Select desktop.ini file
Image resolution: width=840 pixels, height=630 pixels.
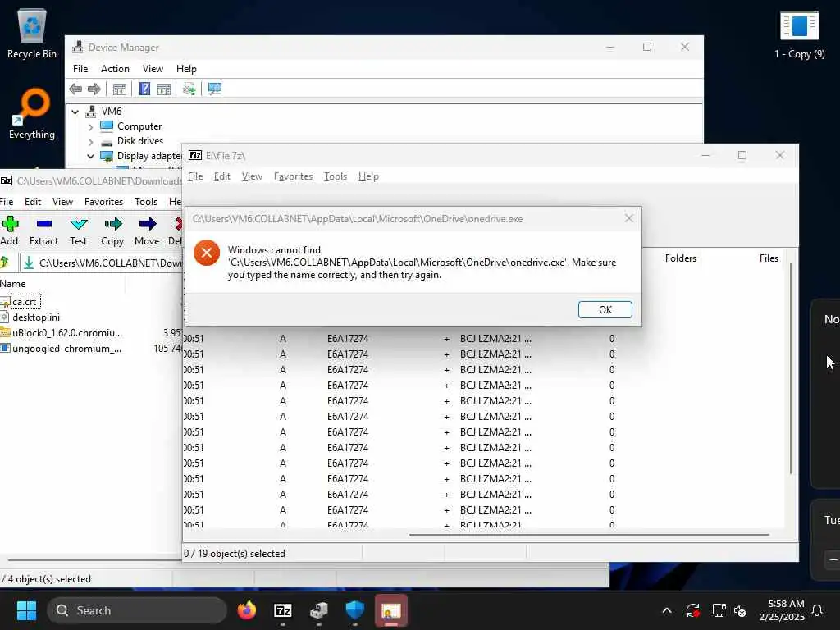35,317
